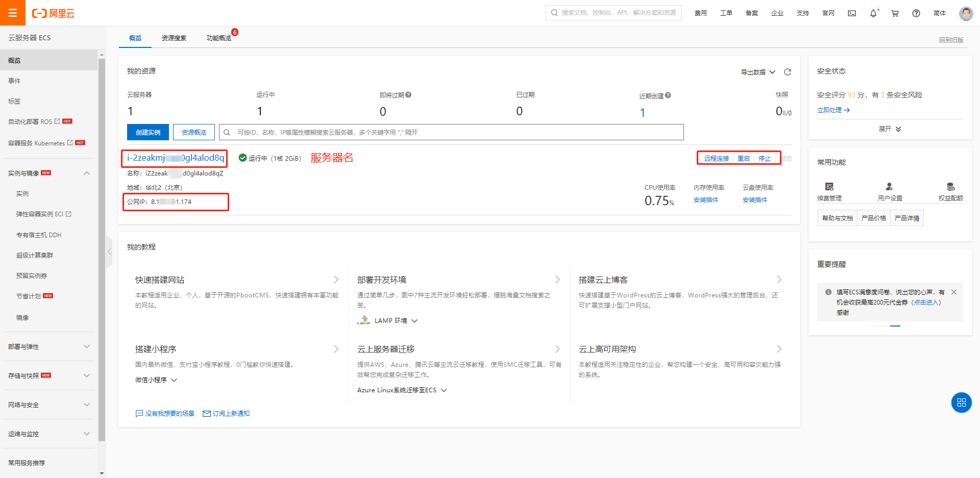Click the 停止 link
980x478 pixels.
pyautogui.click(x=765, y=159)
